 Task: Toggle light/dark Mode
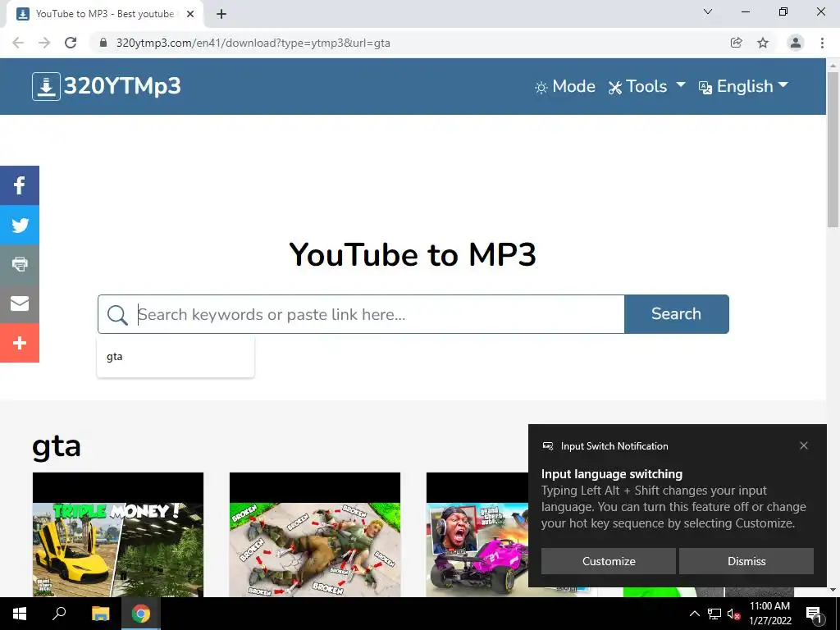click(564, 87)
